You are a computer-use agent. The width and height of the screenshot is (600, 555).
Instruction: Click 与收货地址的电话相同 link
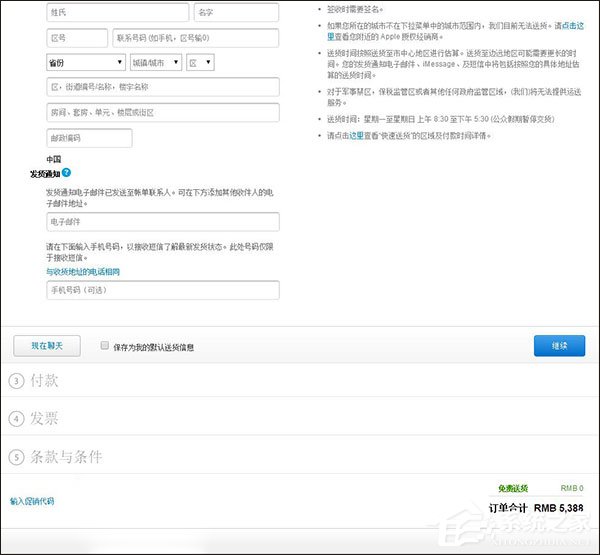coord(83,272)
